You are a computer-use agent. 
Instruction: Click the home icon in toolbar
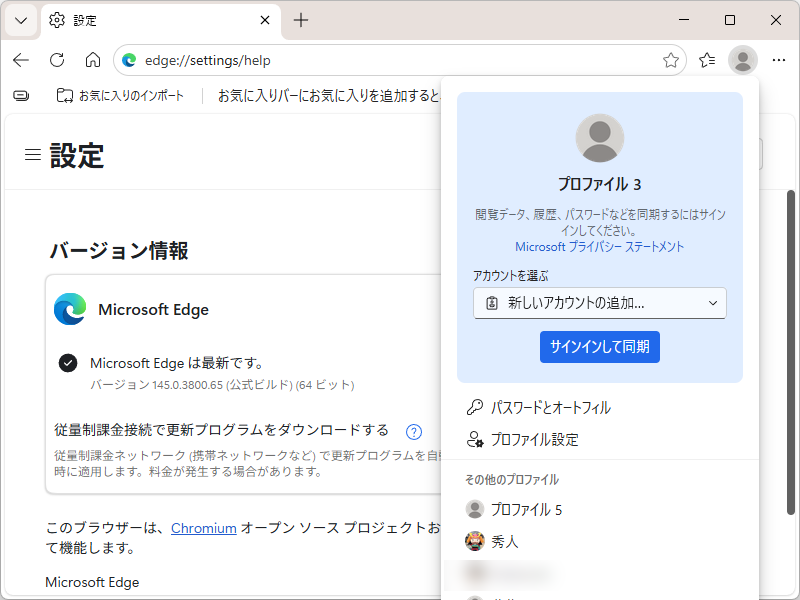(92, 60)
